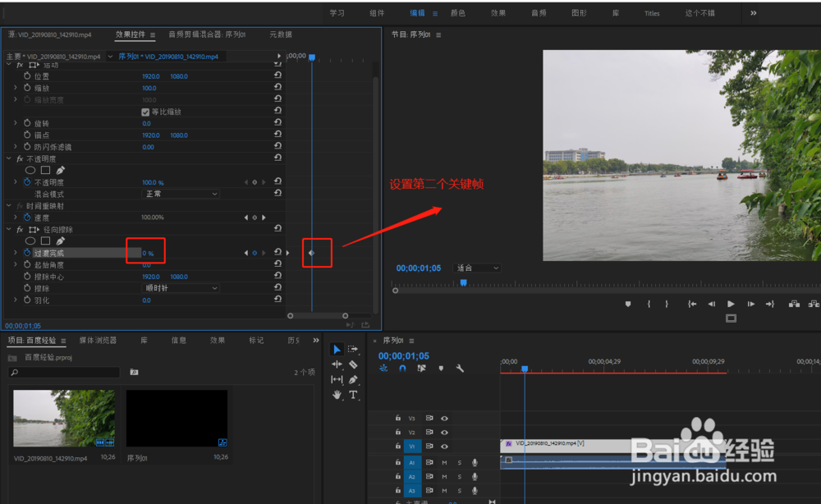Select the Ripple Edit tool

(337, 364)
